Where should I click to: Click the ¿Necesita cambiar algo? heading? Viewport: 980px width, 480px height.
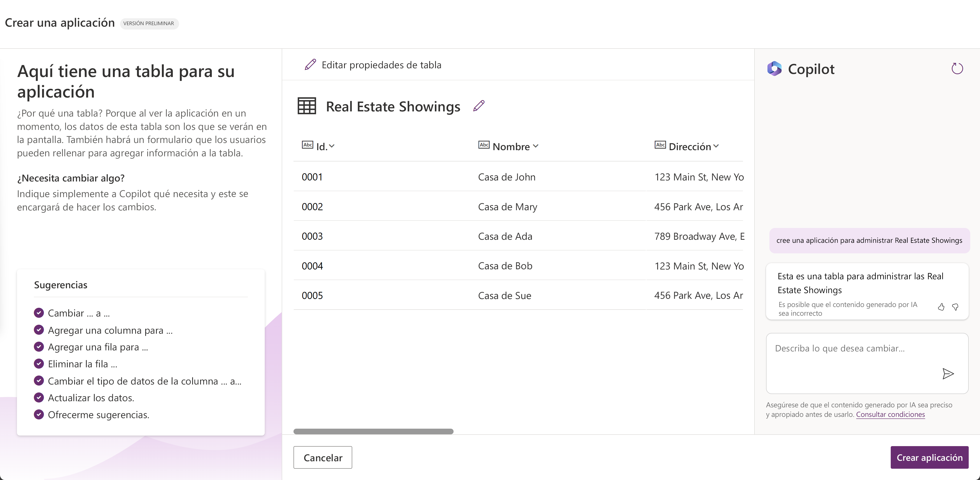pyautogui.click(x=71, y=178)
